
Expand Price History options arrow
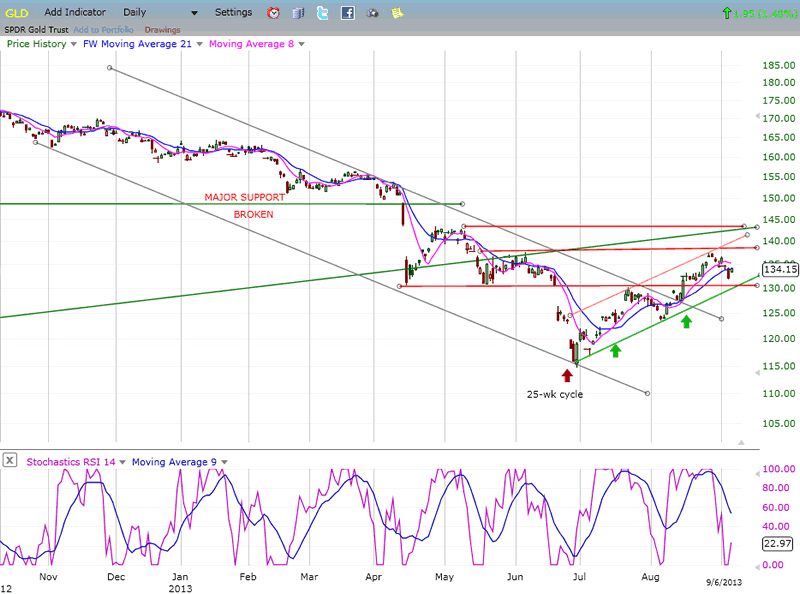pos(73,44)
